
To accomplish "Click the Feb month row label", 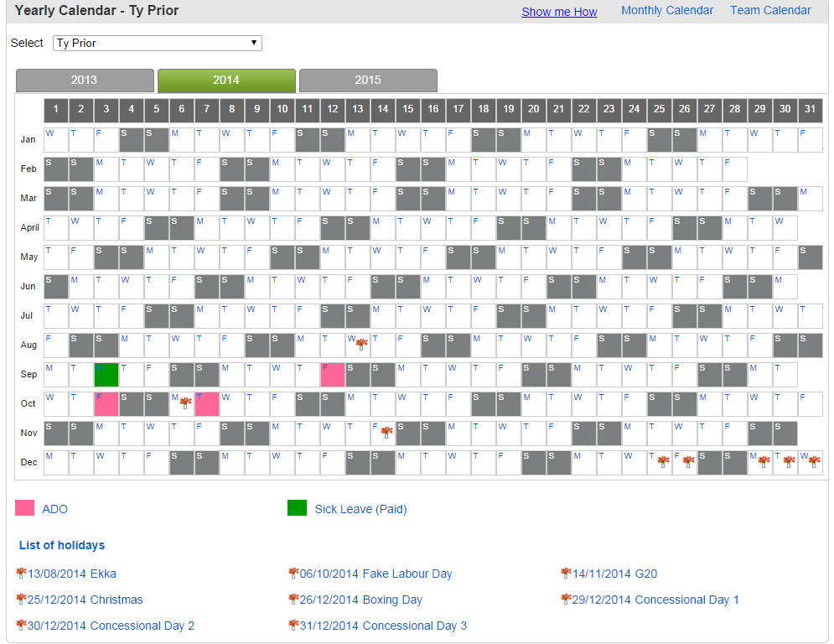I will coord(28,169).
